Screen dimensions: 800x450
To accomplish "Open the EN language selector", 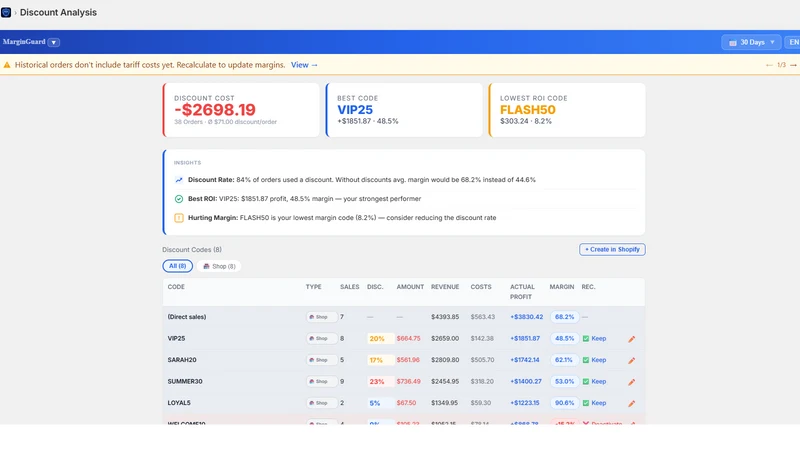I will click(x=792, y=42).
